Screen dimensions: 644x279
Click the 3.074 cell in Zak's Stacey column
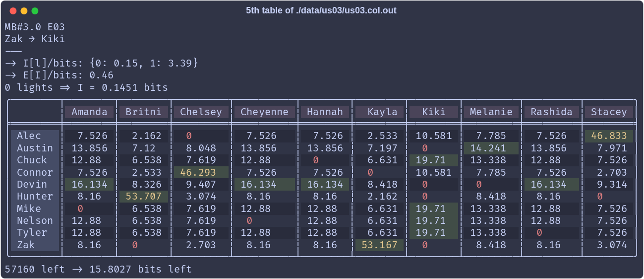pyautogui.click(x=610, y=245)
